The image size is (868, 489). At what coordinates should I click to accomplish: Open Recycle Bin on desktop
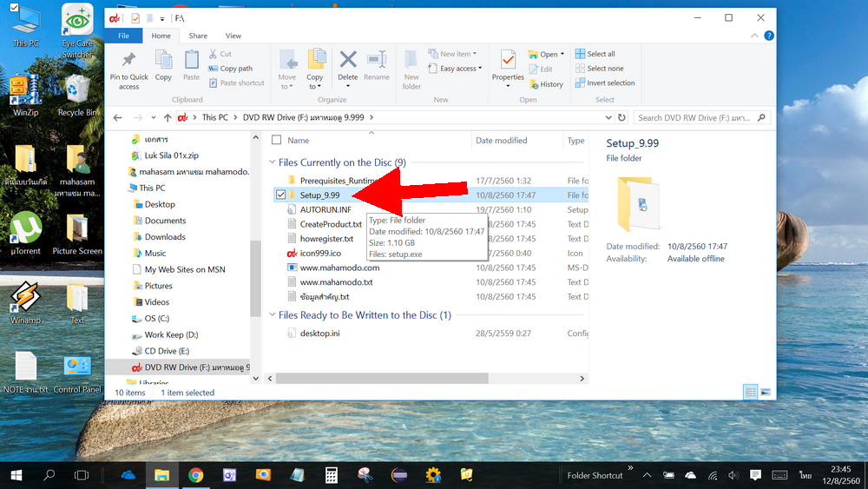(x=77, y=96)
